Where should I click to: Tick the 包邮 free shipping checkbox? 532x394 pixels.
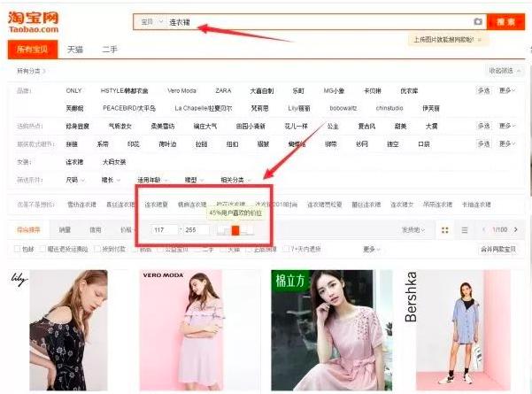pos(18,249)
